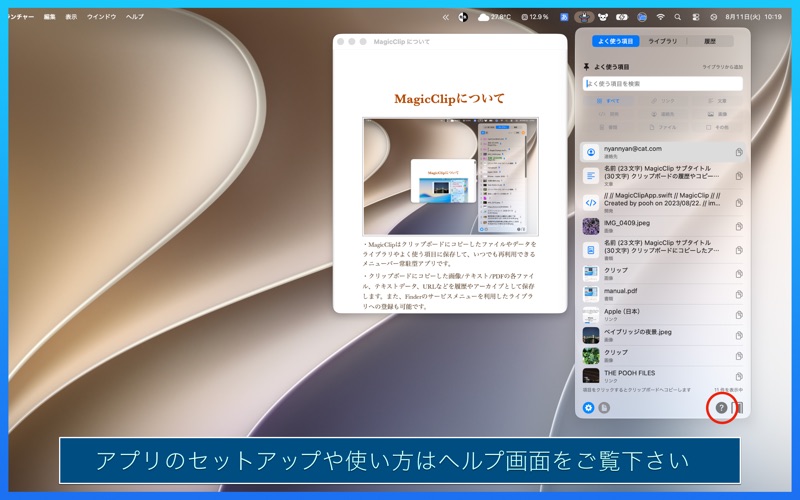Filter items by the code brackets category

click(x=608, y=114)
